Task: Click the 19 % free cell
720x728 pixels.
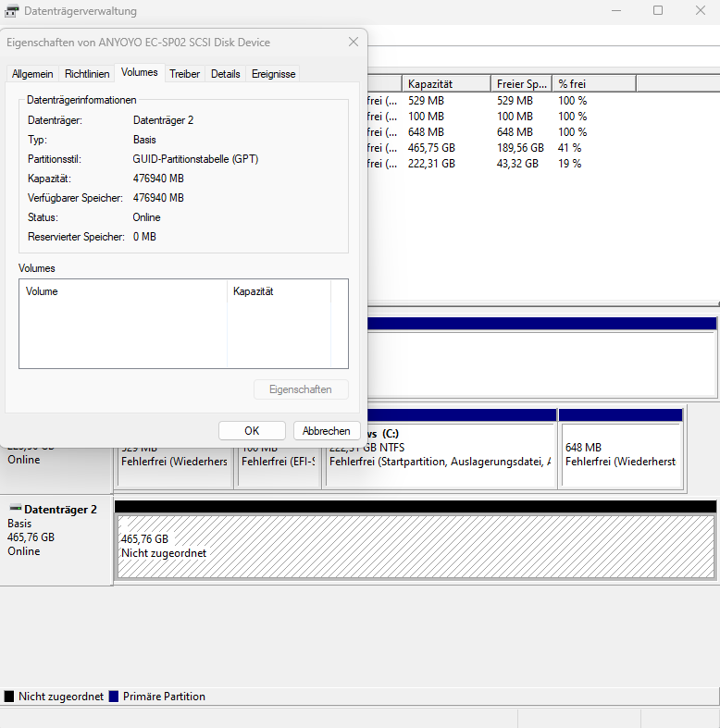Action: [569, 164]
